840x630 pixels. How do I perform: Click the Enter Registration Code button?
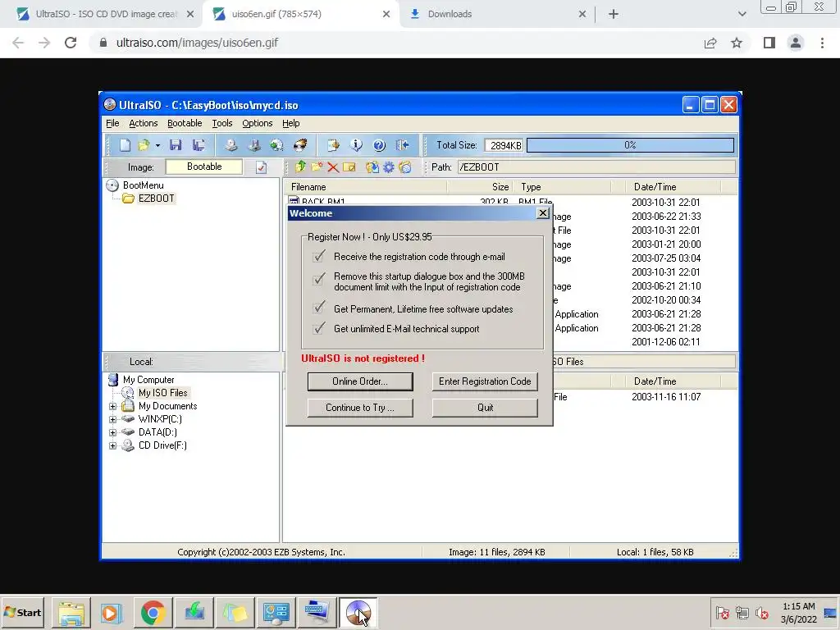pos(485,381)
